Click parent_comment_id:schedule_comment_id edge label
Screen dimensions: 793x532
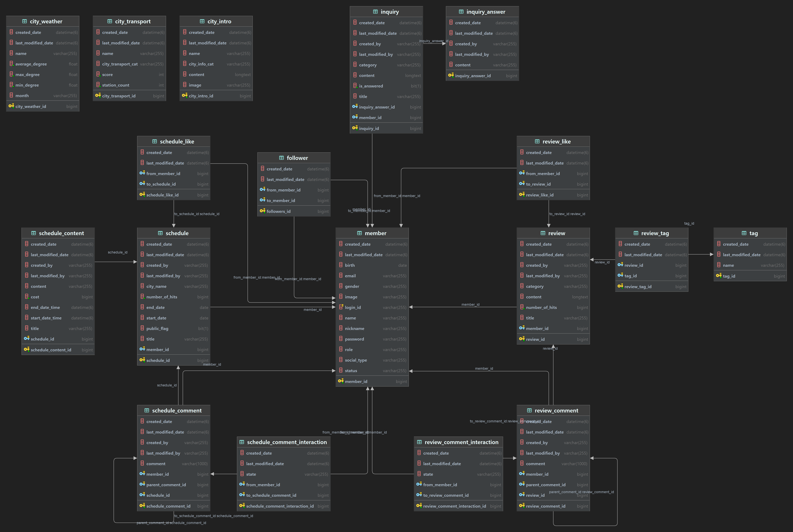(x=171, y=523)
